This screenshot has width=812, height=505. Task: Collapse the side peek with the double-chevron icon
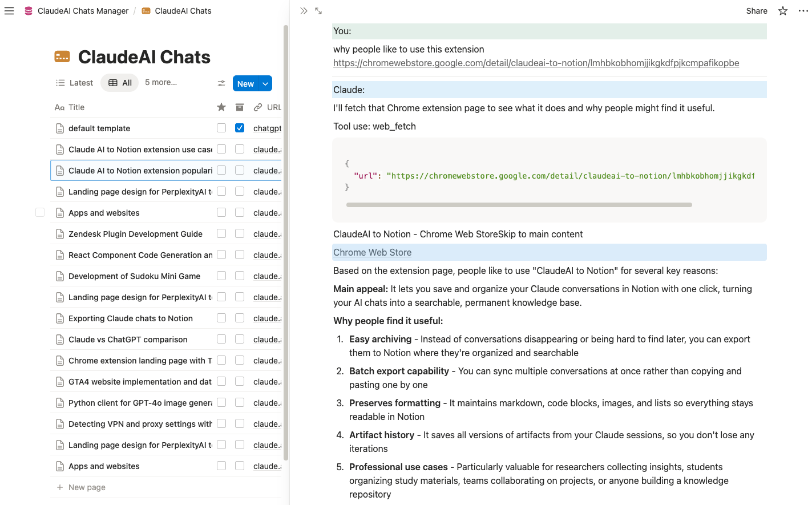[x=303, y=10]
